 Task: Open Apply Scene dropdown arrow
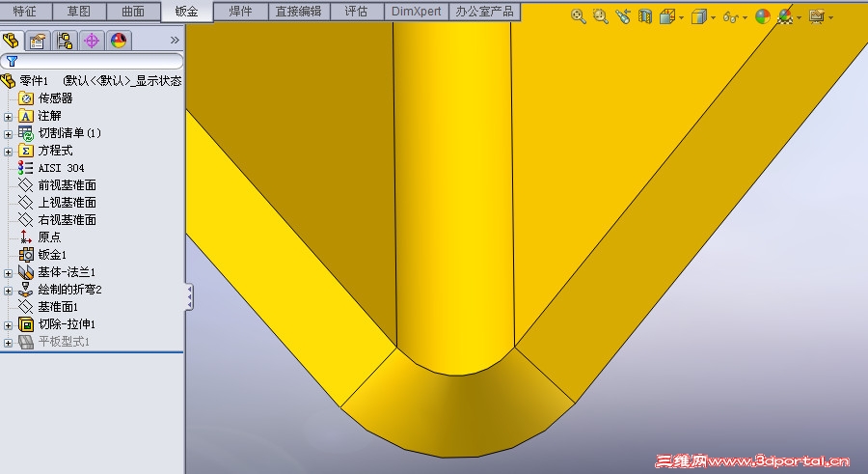[x=800, y=18]
